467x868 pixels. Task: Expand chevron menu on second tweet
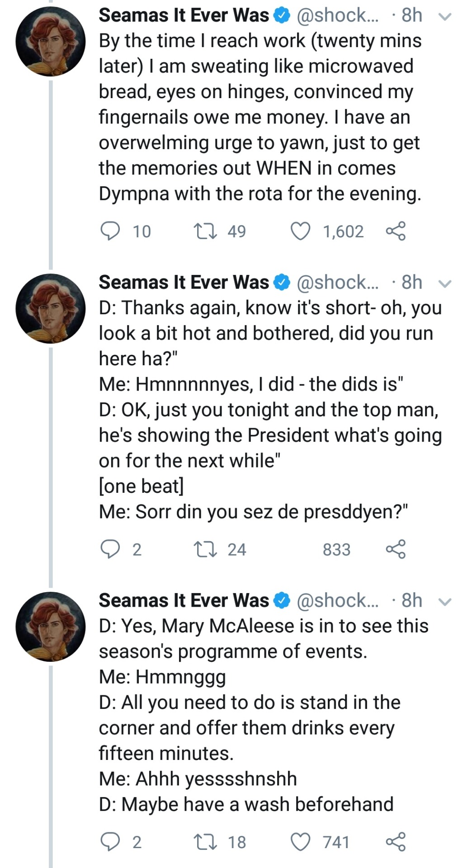(x=445, y=284)
